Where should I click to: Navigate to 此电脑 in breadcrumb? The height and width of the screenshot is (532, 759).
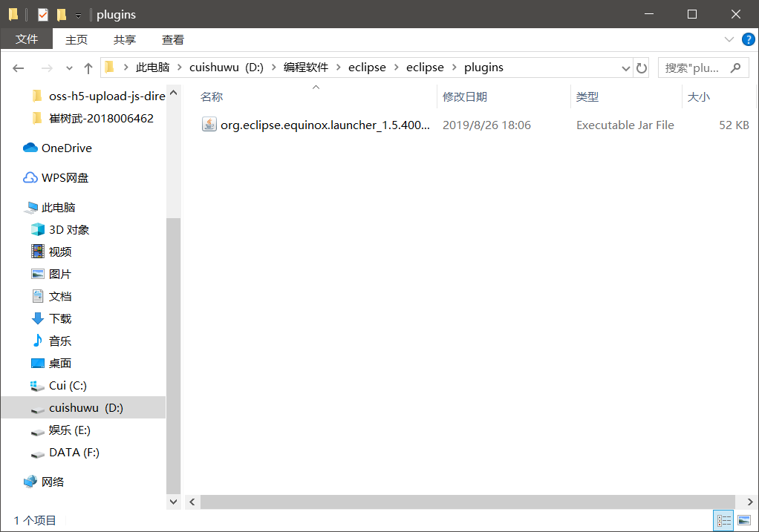tap(152, 68)
